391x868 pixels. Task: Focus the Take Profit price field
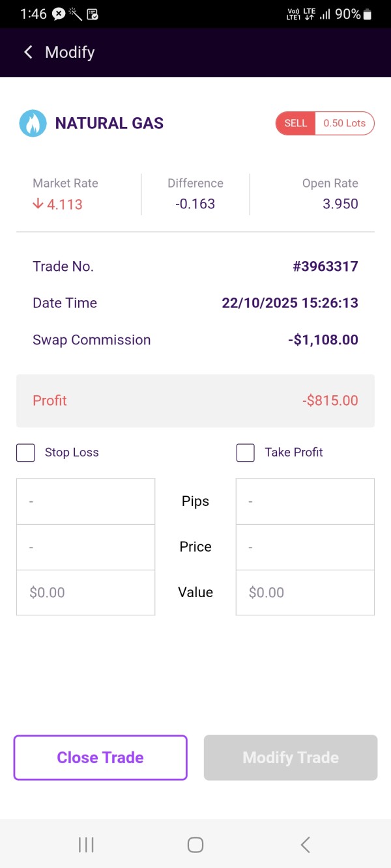coord(305,547)
